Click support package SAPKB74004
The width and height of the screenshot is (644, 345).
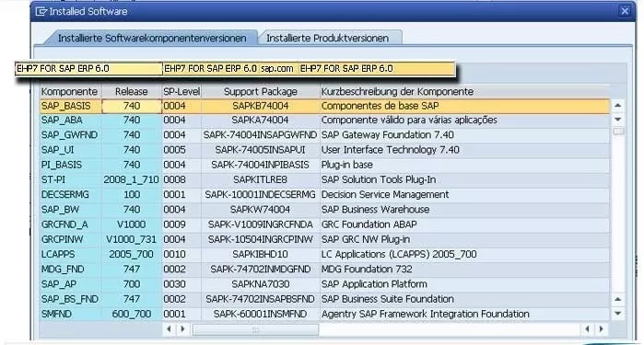(x=261, y=106)
